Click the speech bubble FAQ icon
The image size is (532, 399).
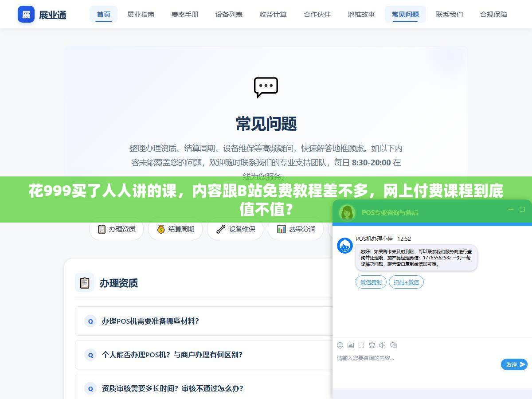point(266,87)
